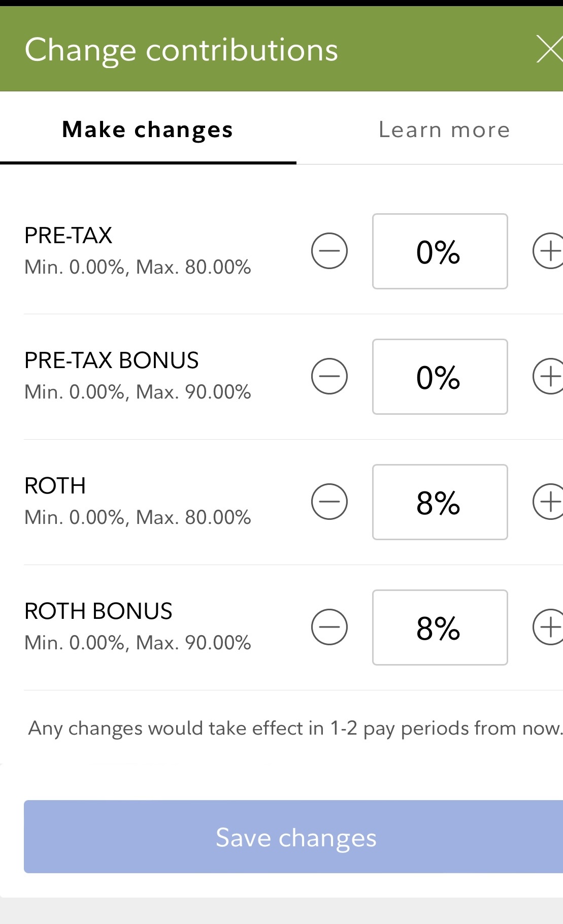Tap the plus icon for ROTH BONUS
Screen dimensions: 563x924
(549, 627)
